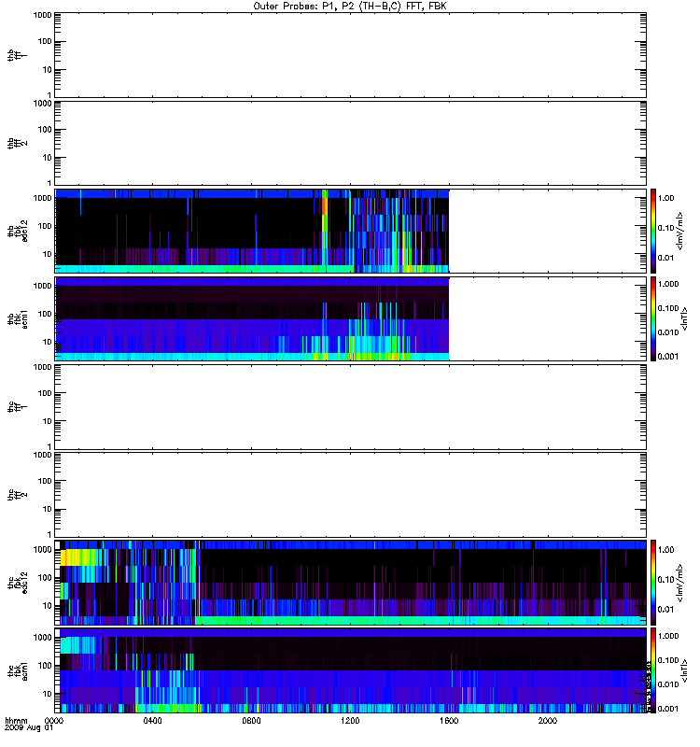The width and height of the screenshot is (700, 747).
Task: Click the '1000' y-axis label of the thc fbk scm1 panel
Action: (x=42, y=638)
